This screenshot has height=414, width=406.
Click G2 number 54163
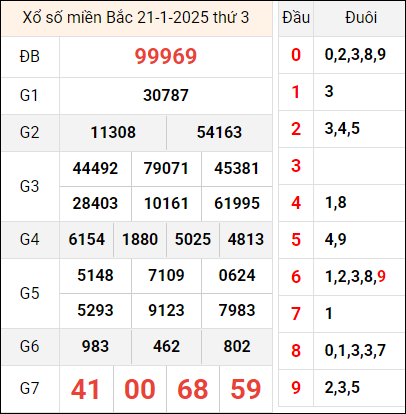[x=219, y=132]
